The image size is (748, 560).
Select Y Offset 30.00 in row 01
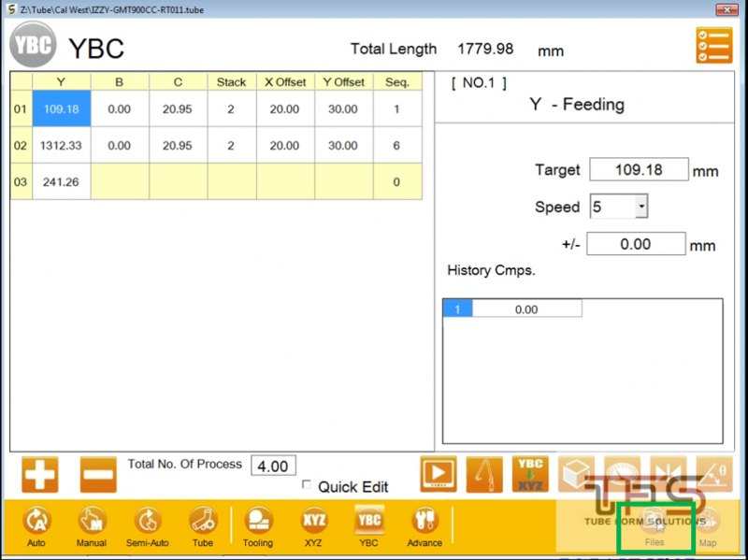click(x=343, y=108)
